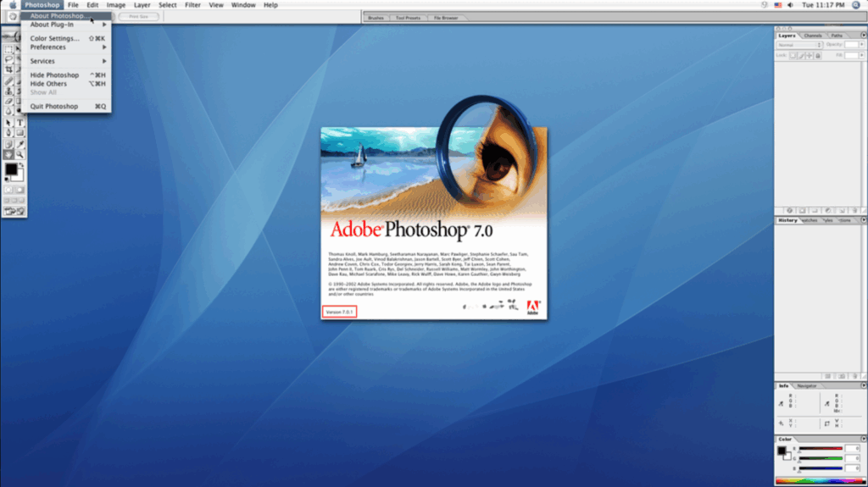The height and width of the screenshot is (487, 868).
Task: Select Full Screen Mode with Menu Bar
Action: 14,200
